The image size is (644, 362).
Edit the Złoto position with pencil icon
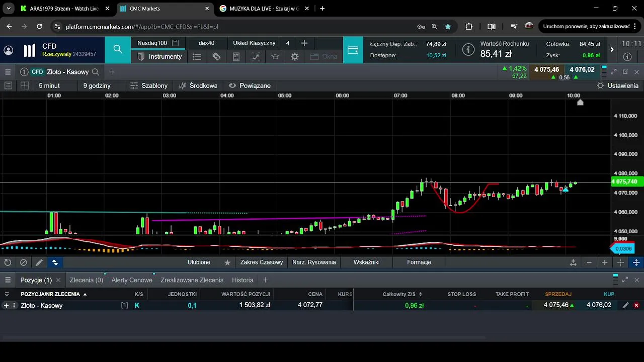625,305
